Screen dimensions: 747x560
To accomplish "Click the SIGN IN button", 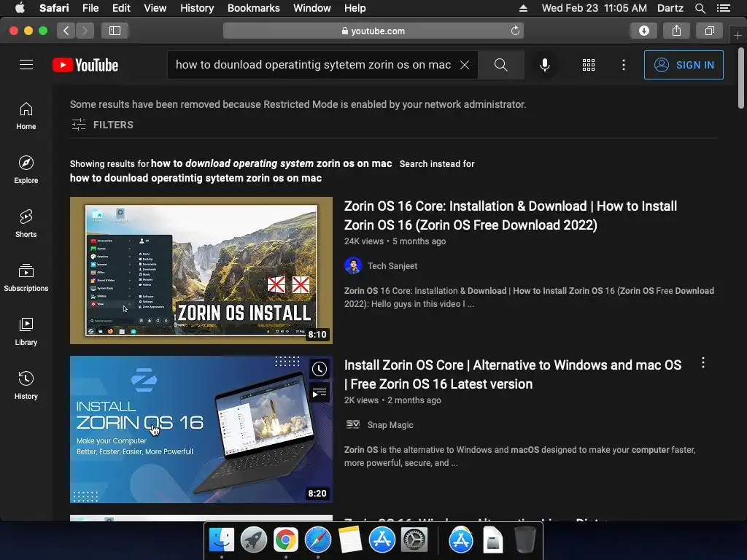I will pos(683,65).
